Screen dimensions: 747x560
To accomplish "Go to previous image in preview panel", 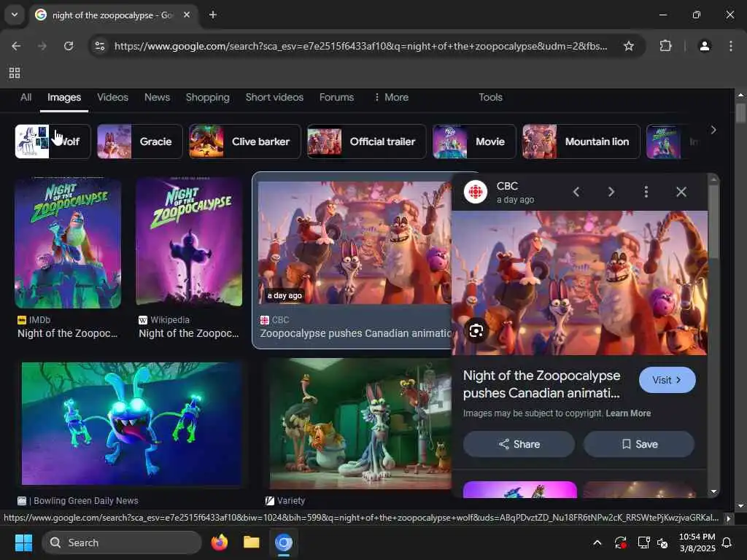I will (x=576, y=192).
